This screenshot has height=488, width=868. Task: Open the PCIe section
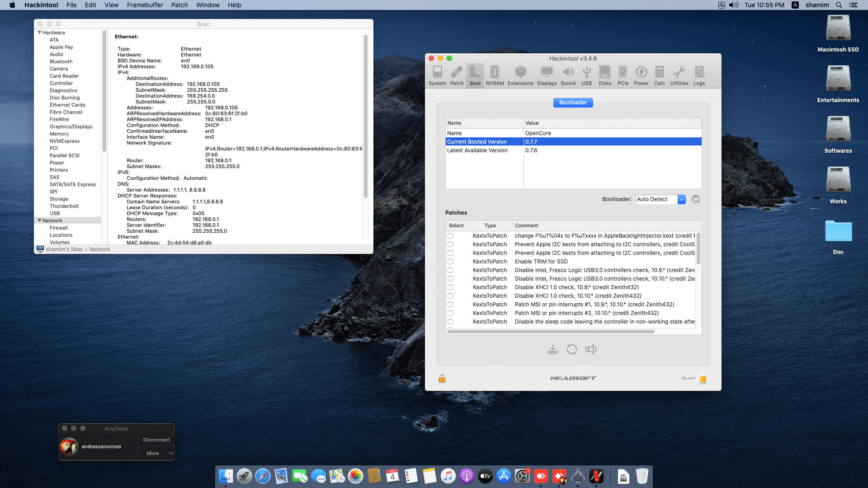623,75
